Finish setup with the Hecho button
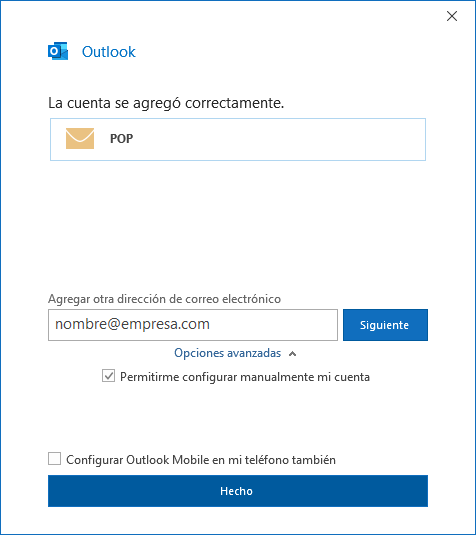This screenshot has height=535, width=476. (x=238, y=491)
